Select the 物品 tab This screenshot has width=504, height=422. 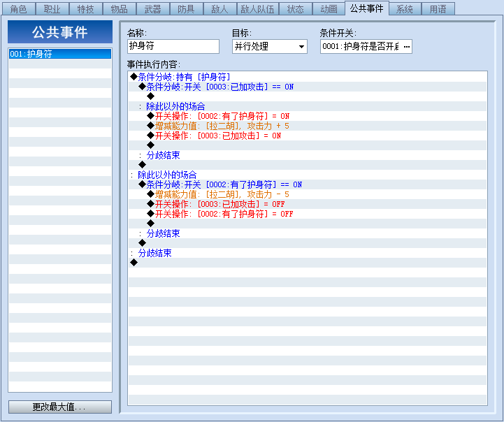coord(119,8)
